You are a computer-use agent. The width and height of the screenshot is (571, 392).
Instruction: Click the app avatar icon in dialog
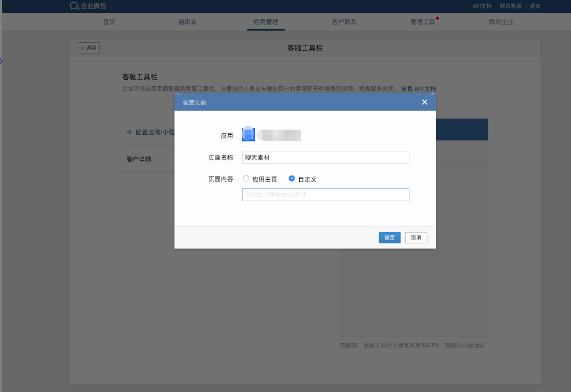pyautogui.click(x=248, y=135)
